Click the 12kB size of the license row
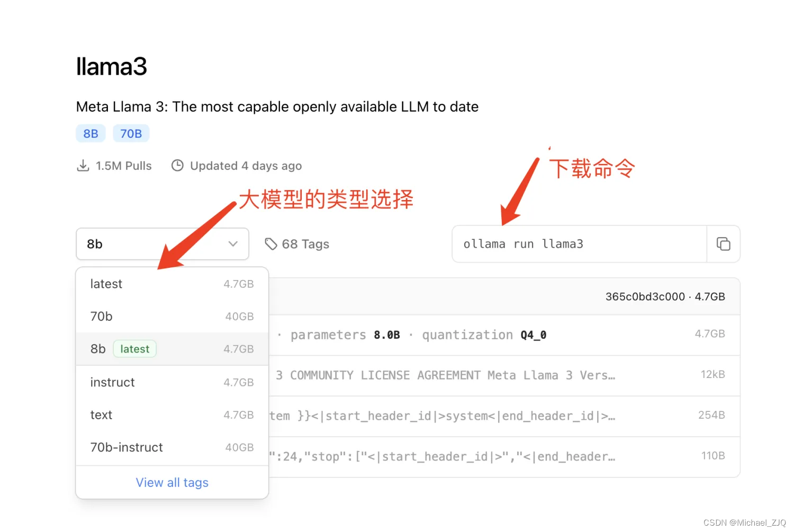This screenshot has width=794, height=532. tap(713, 374)
